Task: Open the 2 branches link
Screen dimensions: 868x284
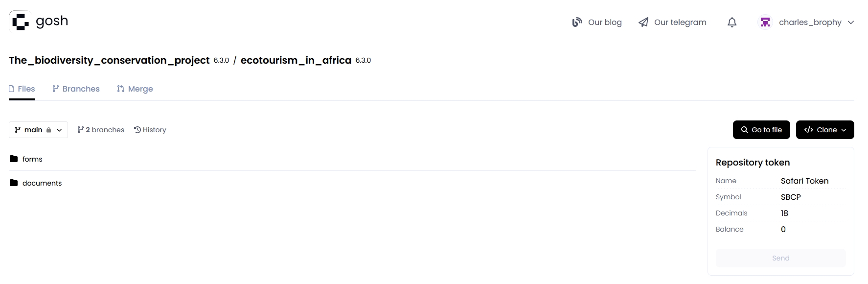Action: (101, 130)
